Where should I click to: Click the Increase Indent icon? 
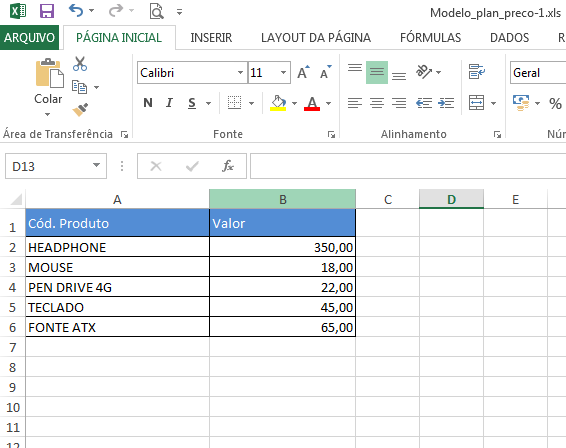pyautogui.click(x=446, y=103)
